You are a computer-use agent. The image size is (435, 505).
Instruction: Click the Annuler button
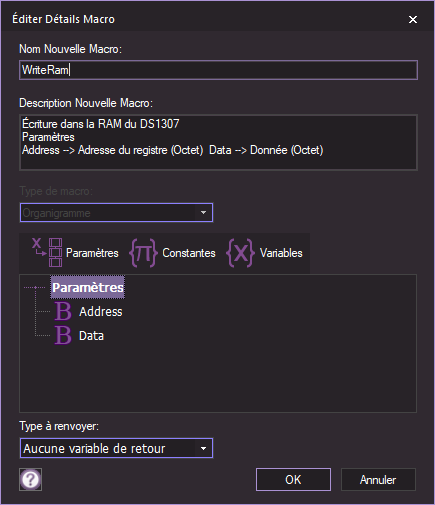tap(378, 480)
